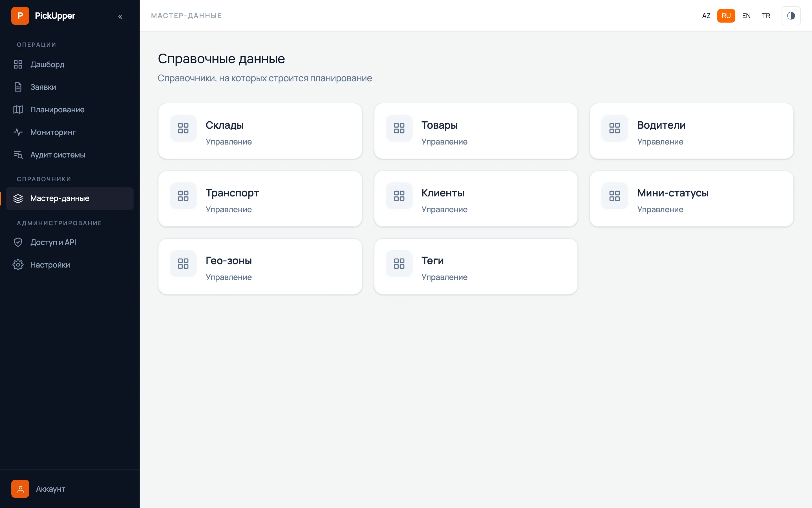Open the Транспорт card title
The image size is (812, 508).
pos(232,193)
